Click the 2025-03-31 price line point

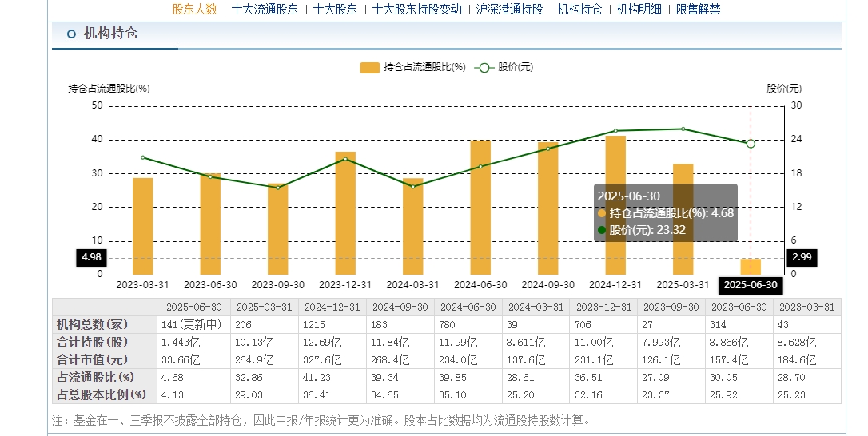pos(683,129)
